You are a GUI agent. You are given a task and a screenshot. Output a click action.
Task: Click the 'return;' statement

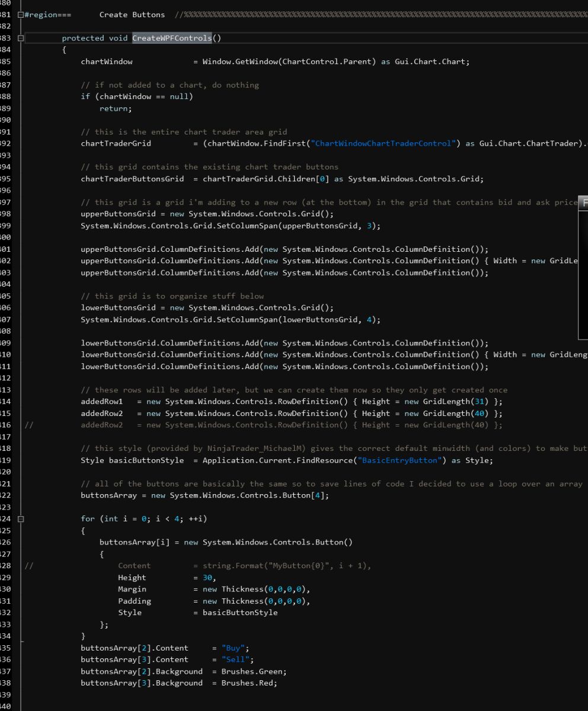pos(116,108)
